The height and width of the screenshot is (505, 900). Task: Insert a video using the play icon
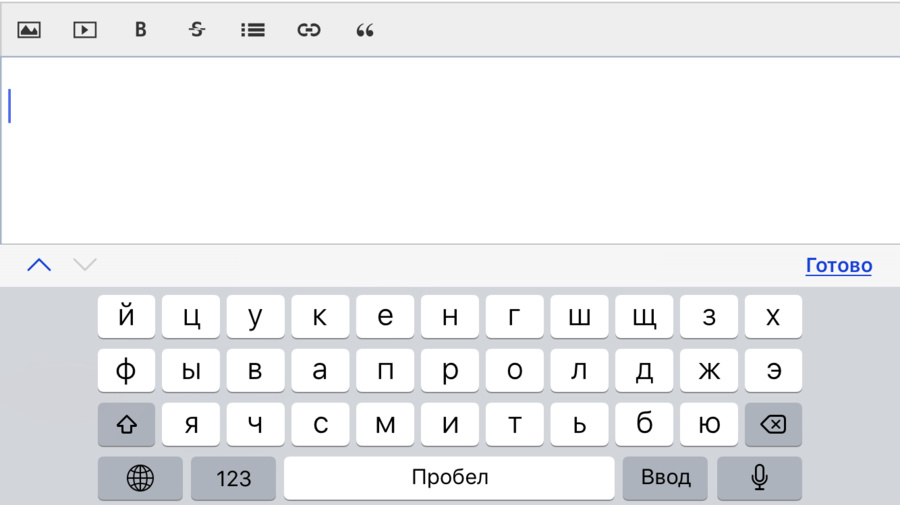[85, 30]
